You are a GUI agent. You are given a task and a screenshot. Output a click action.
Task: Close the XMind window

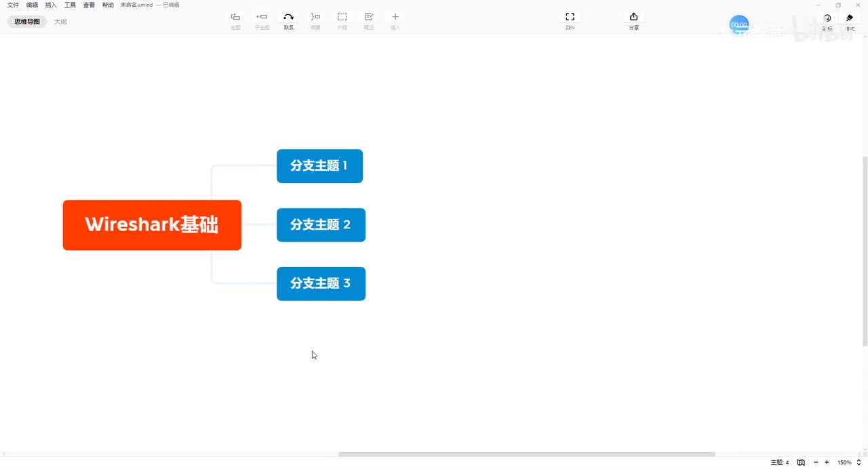pyautogui.click(x=858, y=5)
